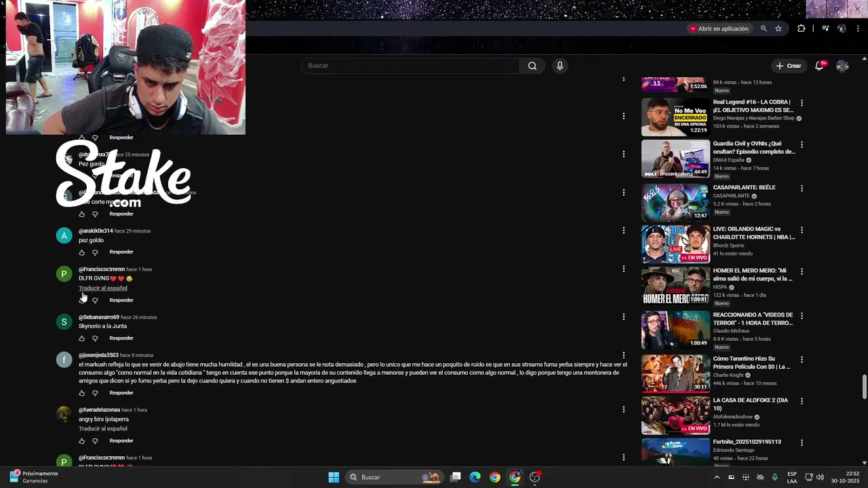Open options menu for @Sebanavarro69 comment
The width and height of the screenshot is (868, 488).
(624, 317)
